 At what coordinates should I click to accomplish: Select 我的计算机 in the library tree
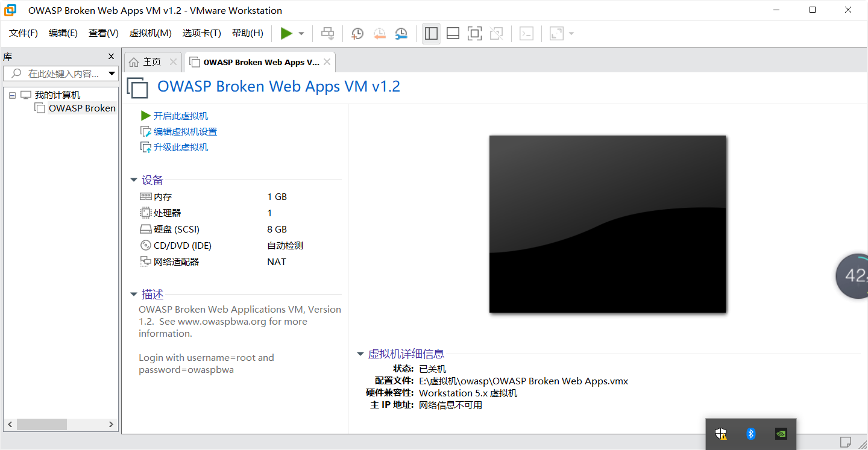57,95
